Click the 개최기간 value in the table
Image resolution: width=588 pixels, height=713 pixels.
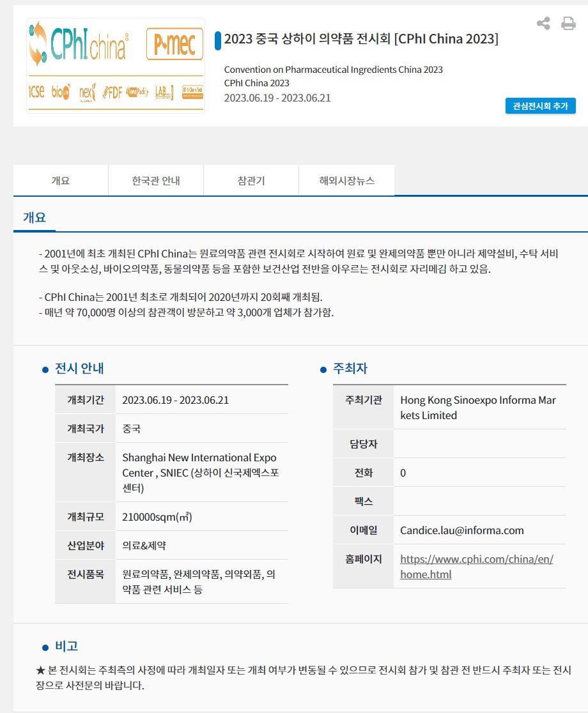pos(176,400)
